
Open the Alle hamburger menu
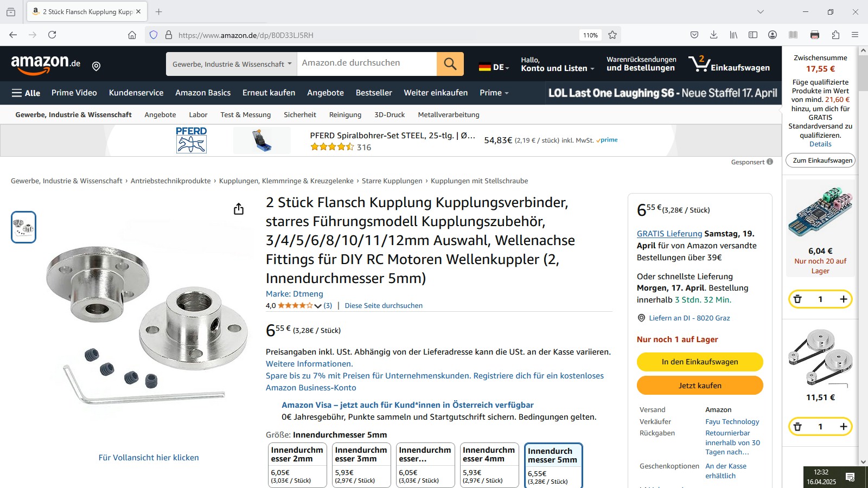coord(25,93)
